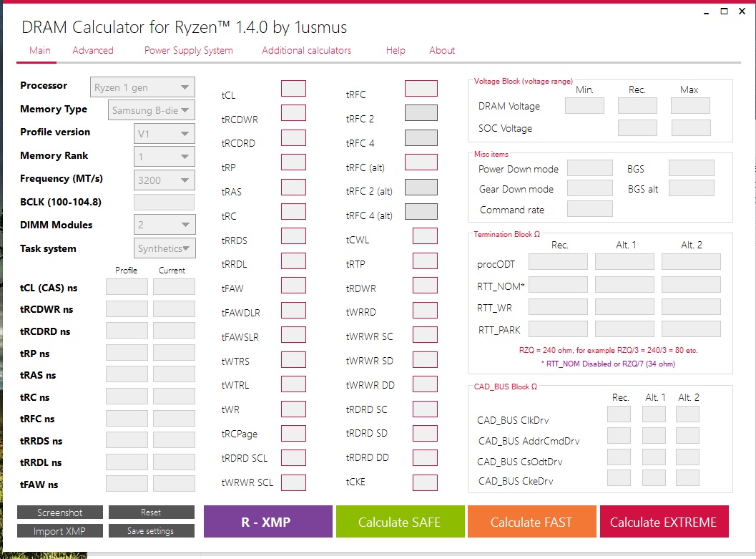Switch to the Main tab
The image size is (756, 559).
coord(39,50)
